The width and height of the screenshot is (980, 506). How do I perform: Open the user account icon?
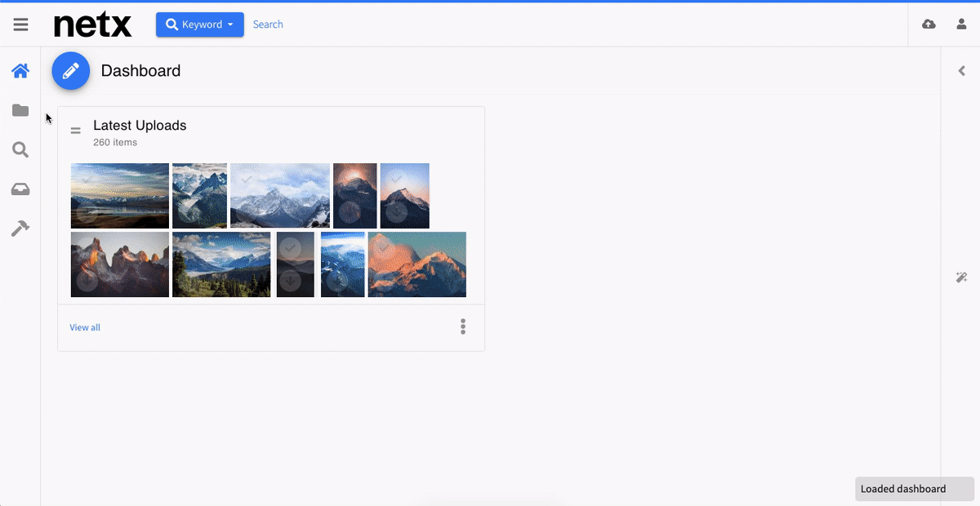coord(961,24)
